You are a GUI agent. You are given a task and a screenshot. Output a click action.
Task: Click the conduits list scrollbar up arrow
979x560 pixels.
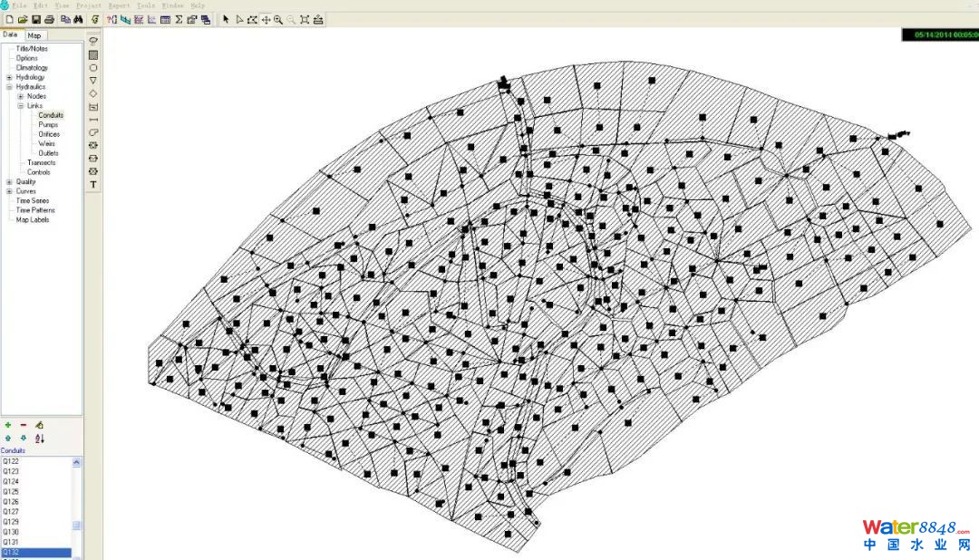click(76, 462)
